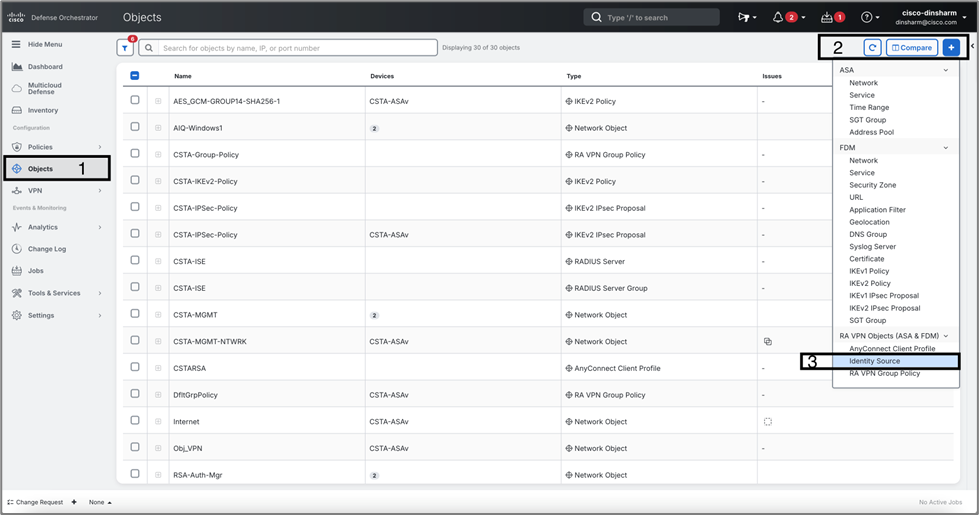Image resolution: width=979 pixels, height=515 pixels.
Task: Click the Change Log clock icon
Action: click(17, 249)
